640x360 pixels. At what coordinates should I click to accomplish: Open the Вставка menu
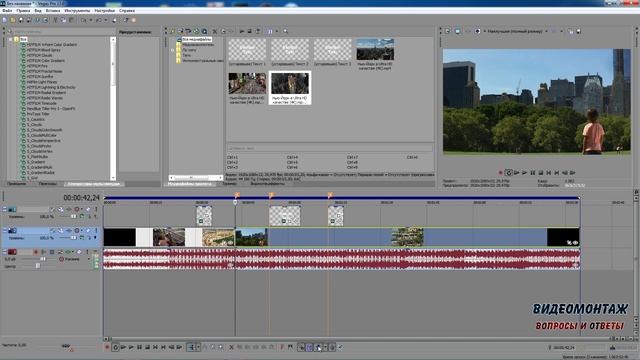click(x=53, y=11)
